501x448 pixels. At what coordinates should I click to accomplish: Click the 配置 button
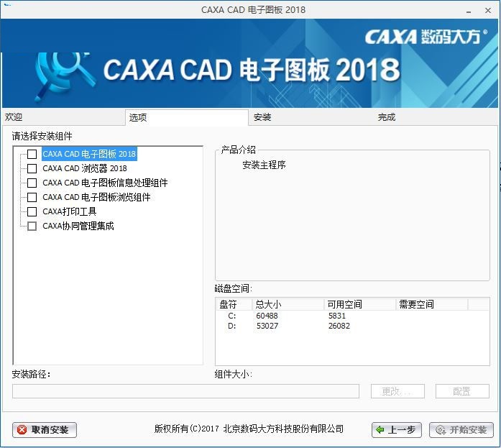(462, 391)
